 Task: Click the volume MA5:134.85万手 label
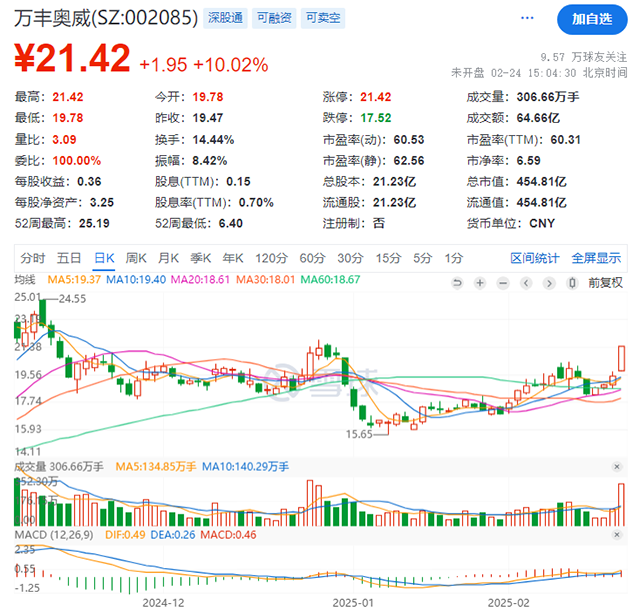[x=156, y=467]
